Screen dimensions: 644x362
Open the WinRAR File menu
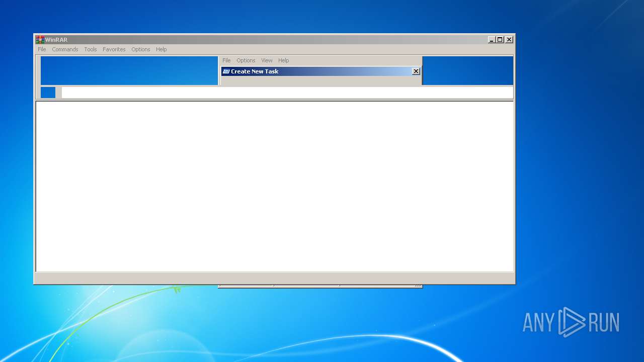(x=42, y=49)
